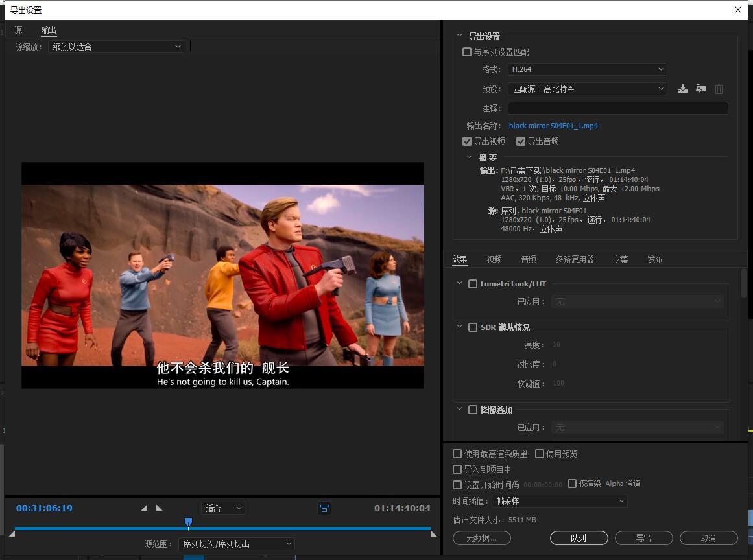Viewport: 753px width, 560px height.
Task: Check 使用最高渲染质量 option
Action: [x=457, y=454]
